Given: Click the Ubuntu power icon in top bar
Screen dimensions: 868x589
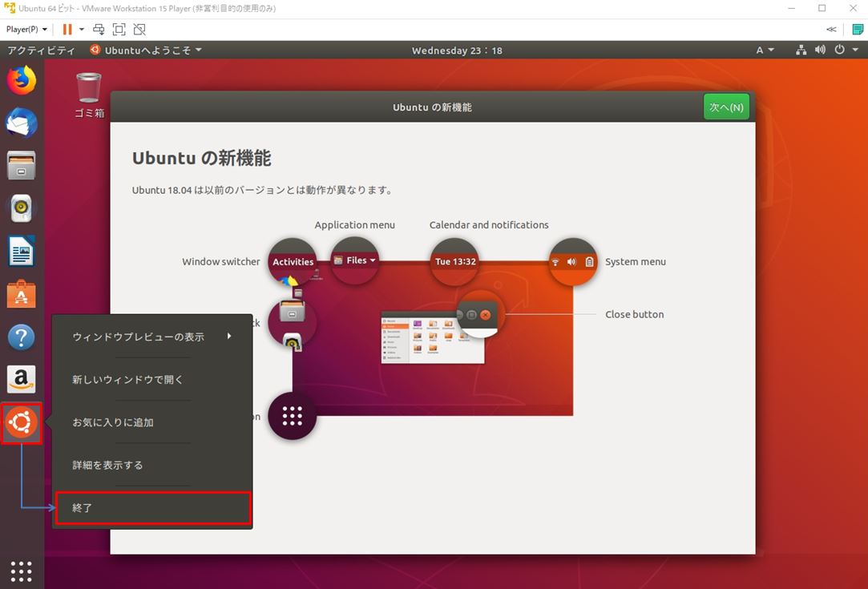Looking at the screenshot, I should coord(840,50).
